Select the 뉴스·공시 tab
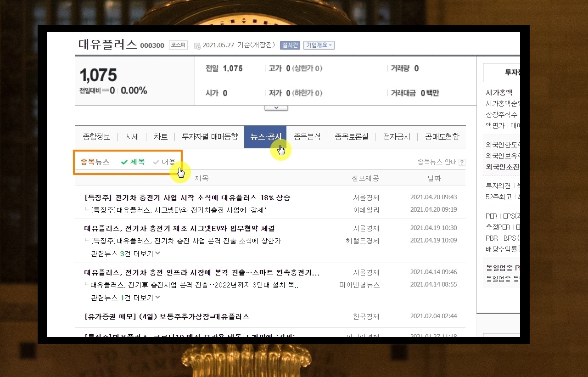The image size is (588, 377). pyautogui.click(x=265, y=137)
